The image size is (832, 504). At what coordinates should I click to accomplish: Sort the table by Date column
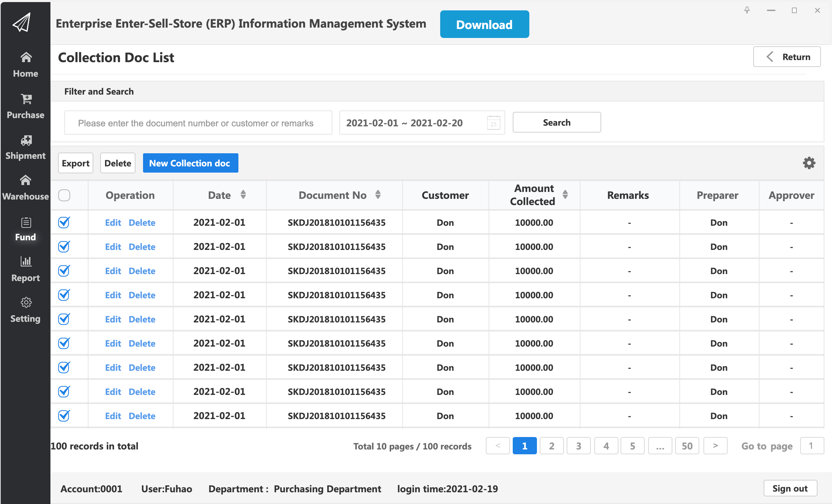(x=243, y=195)
